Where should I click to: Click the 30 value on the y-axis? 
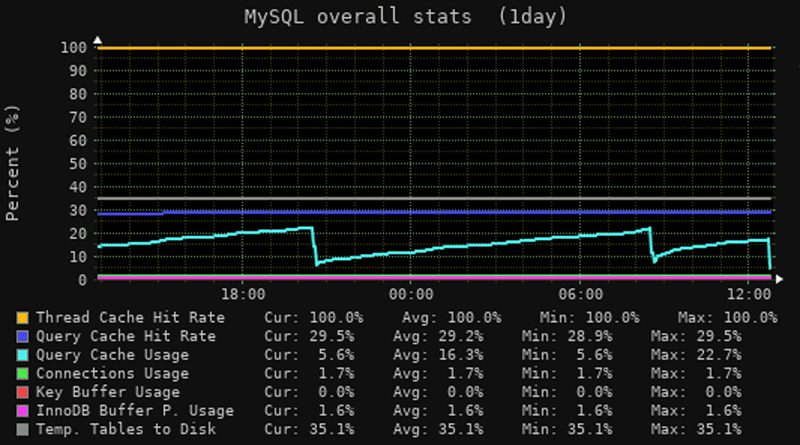click(78, 211)
